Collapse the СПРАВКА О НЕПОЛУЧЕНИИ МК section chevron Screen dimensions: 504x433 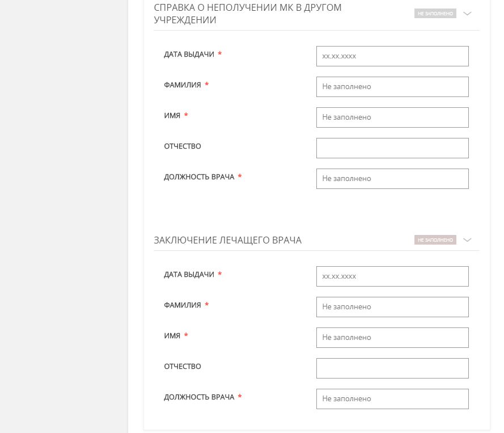[467, 14]
